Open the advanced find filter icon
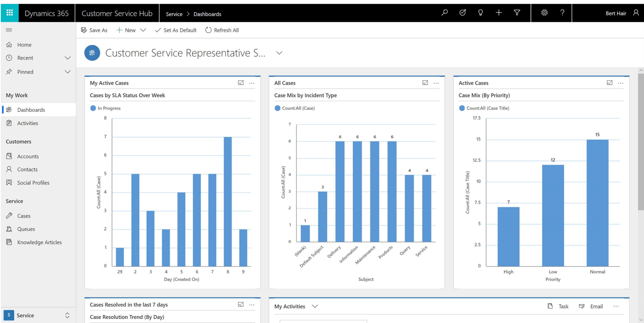This screenshot has width=644, height=323. point(517,13)
